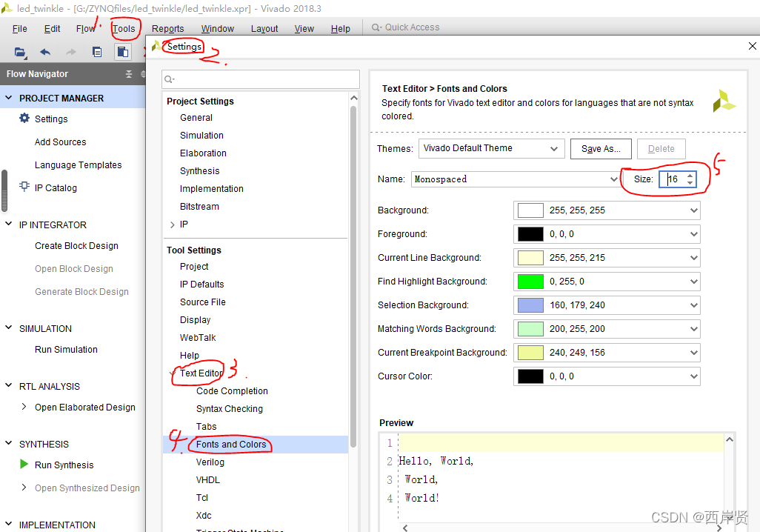The height and width of the screenshot is (532, 760).
Task: Open the File menu
Action: [19, 29]
